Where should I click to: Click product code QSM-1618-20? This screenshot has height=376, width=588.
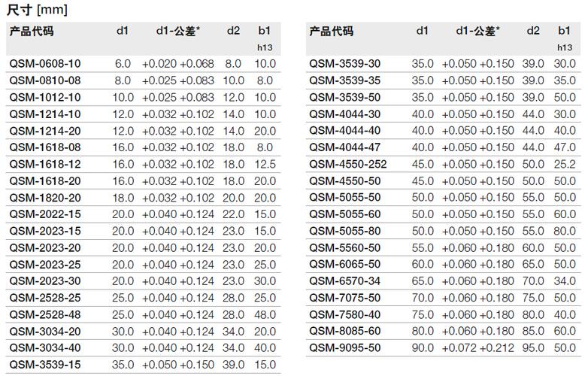[x=45, y=181]
